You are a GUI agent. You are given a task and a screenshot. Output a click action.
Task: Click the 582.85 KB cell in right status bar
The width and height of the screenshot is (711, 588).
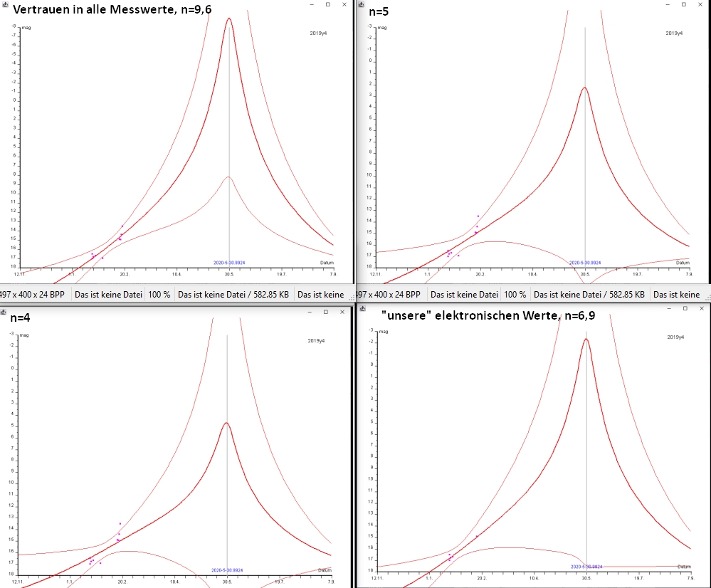[589, 295]
